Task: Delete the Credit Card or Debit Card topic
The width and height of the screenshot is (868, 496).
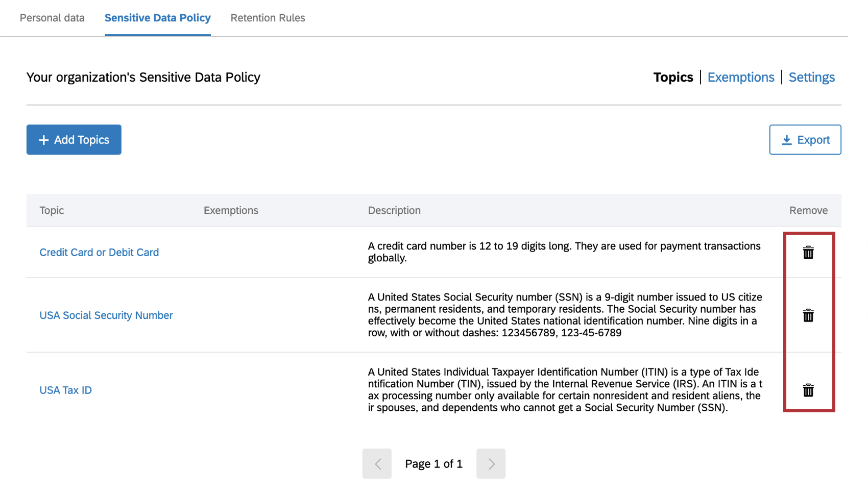Action: pyautogui.click(x=808, y=253)
